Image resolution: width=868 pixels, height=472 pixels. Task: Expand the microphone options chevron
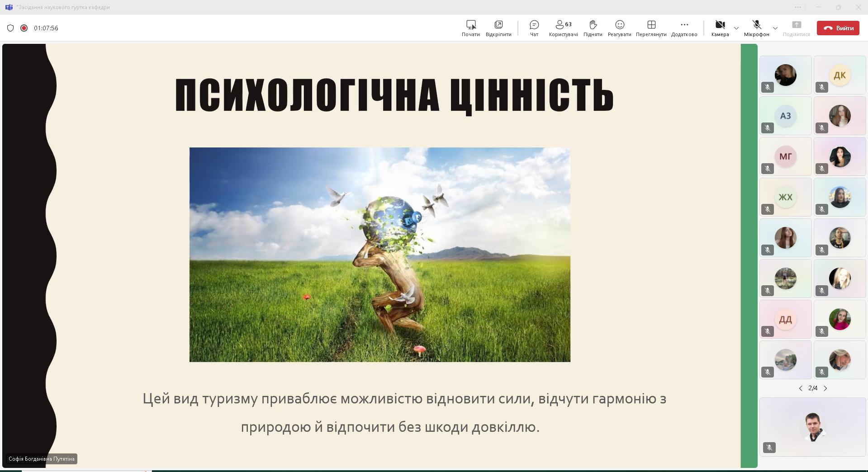[775, 28]
